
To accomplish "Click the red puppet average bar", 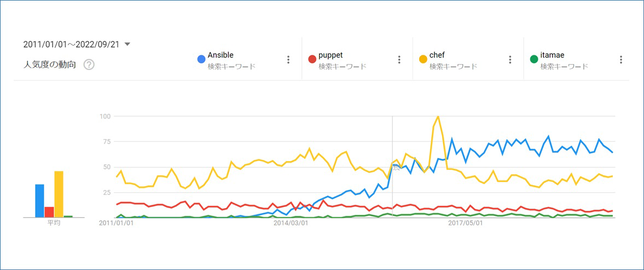I will tap(49, 212).
